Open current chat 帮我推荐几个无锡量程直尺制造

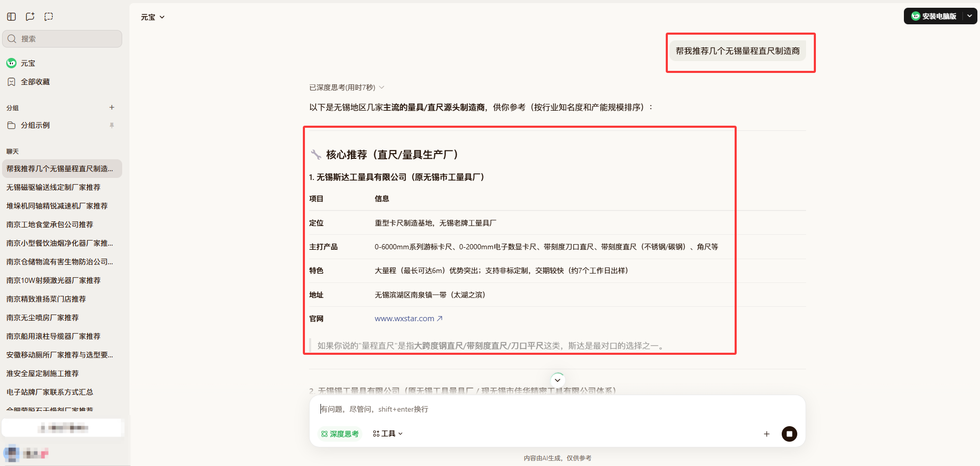pyautogui.click(x=62, y=169)
